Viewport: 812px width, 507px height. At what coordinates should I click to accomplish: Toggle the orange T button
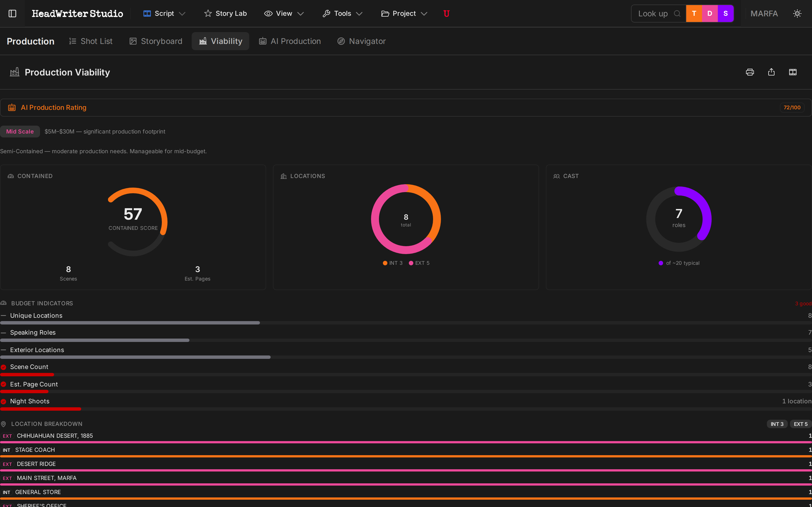[x=694, y=14]
